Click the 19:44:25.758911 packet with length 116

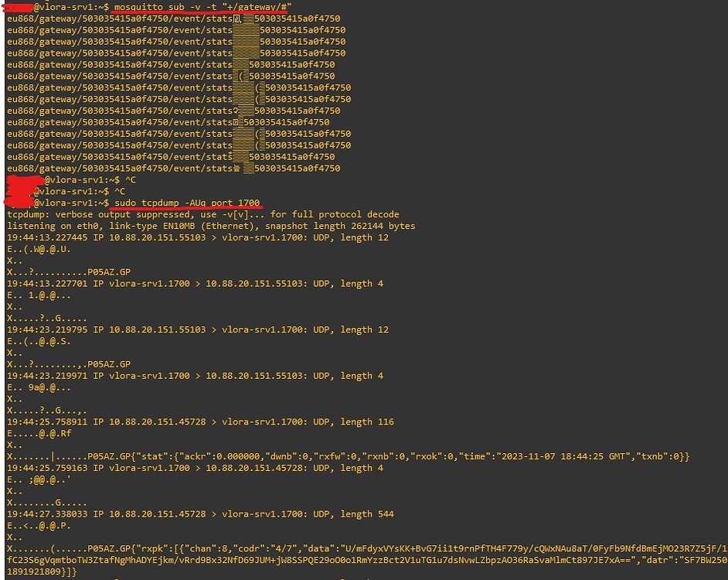[x=200, y=421]
